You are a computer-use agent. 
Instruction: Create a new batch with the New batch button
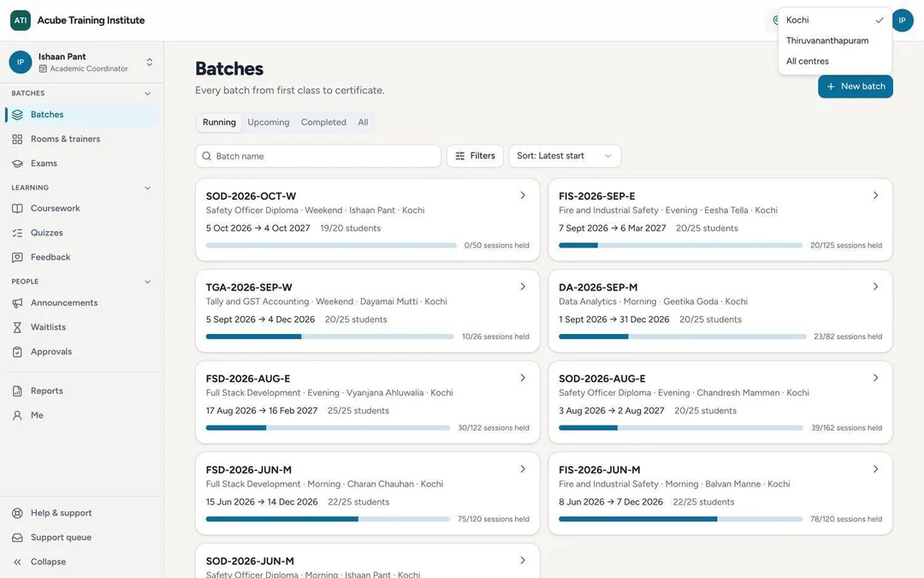coord(855,86)
